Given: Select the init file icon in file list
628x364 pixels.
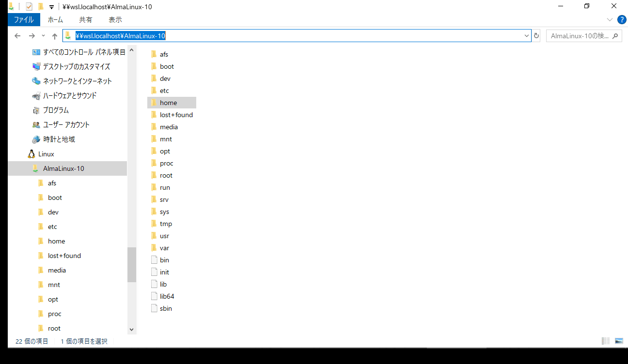Looking at the screenshot, I should (154, 272).
